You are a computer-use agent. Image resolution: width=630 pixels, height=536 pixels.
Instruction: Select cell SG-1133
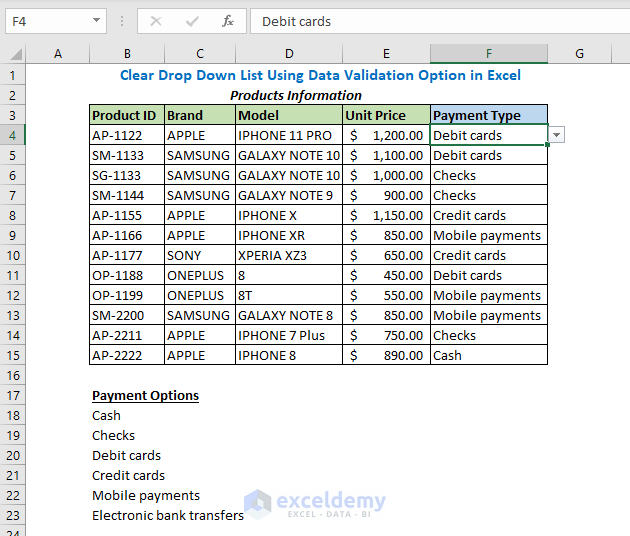point(127,176)
